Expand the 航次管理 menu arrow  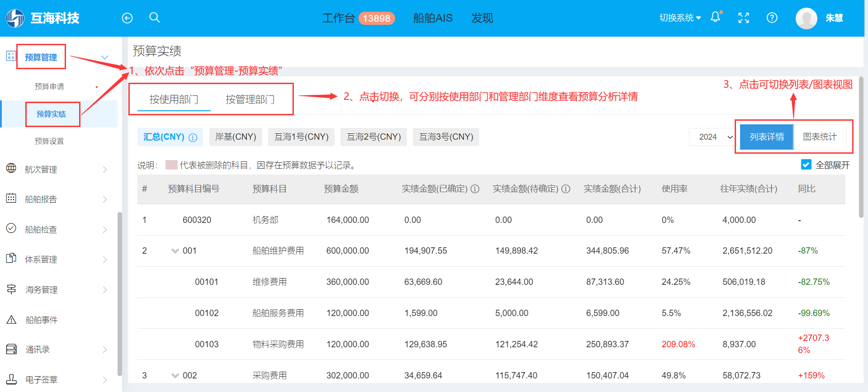point(105,170)
